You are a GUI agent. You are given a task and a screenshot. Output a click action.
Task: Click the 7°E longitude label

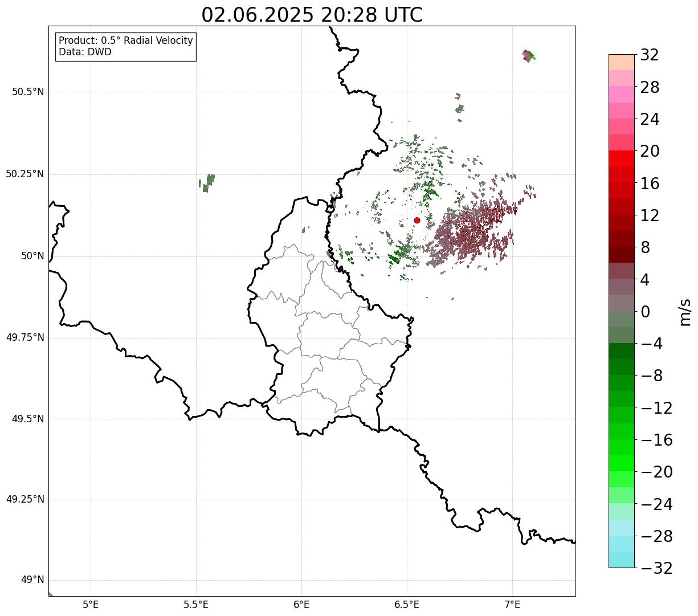coord(513,605)
